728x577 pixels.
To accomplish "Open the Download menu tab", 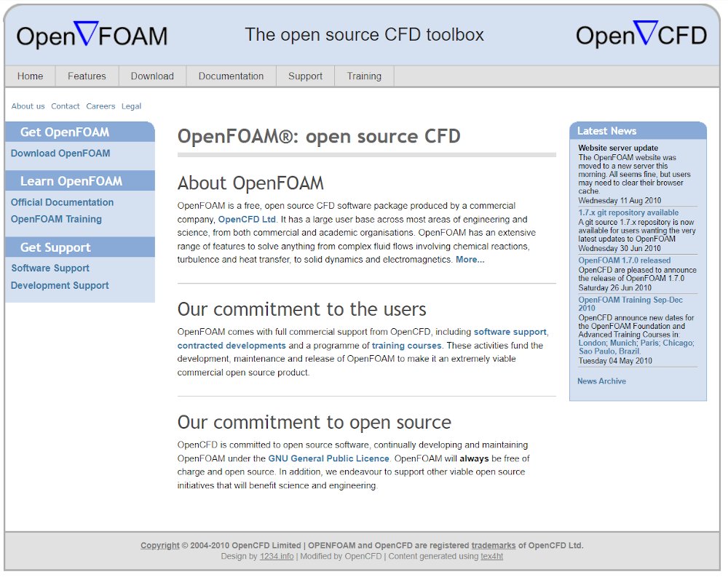I will tap(152, 76).
